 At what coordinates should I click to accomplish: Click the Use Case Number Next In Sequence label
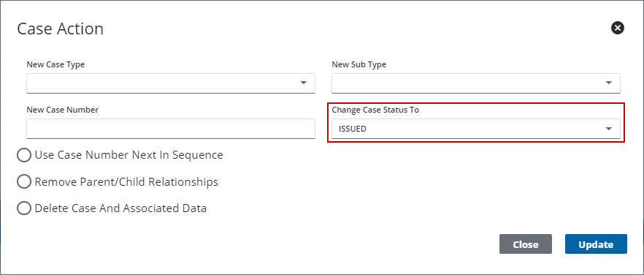click(129, 155)
